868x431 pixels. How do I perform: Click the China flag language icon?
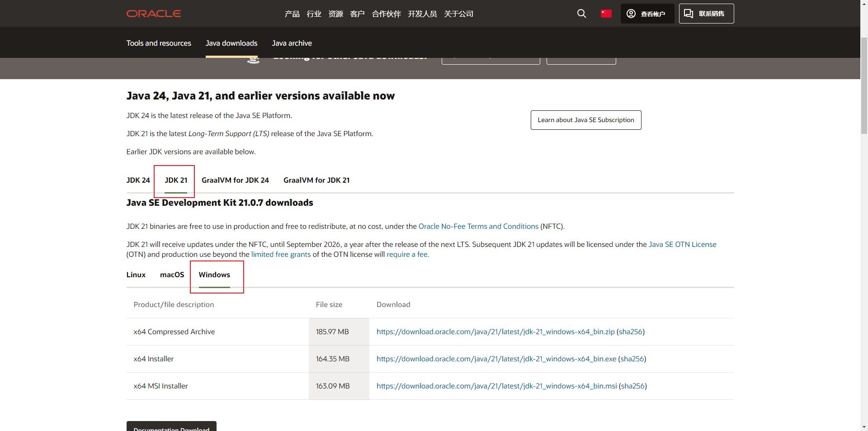click(606, 13)
